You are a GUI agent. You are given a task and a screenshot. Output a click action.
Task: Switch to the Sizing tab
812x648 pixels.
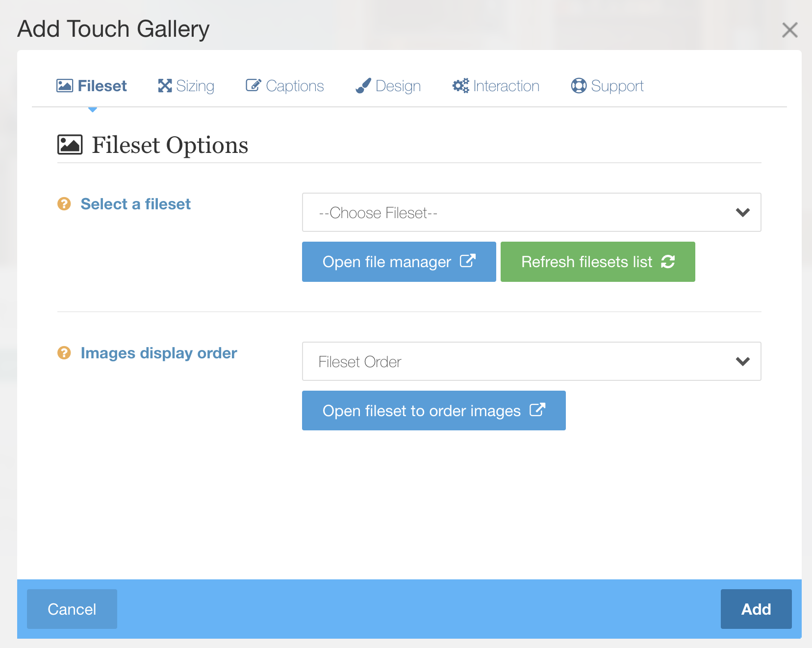[186, 86]
